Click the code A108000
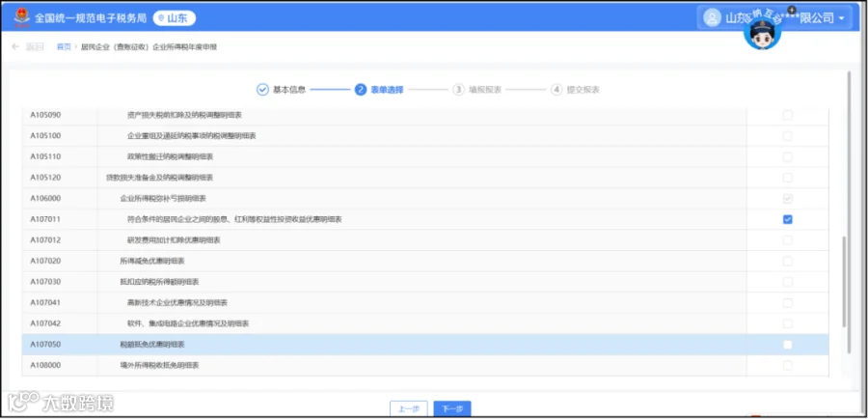The image size is (868, 419). (45, 366)
